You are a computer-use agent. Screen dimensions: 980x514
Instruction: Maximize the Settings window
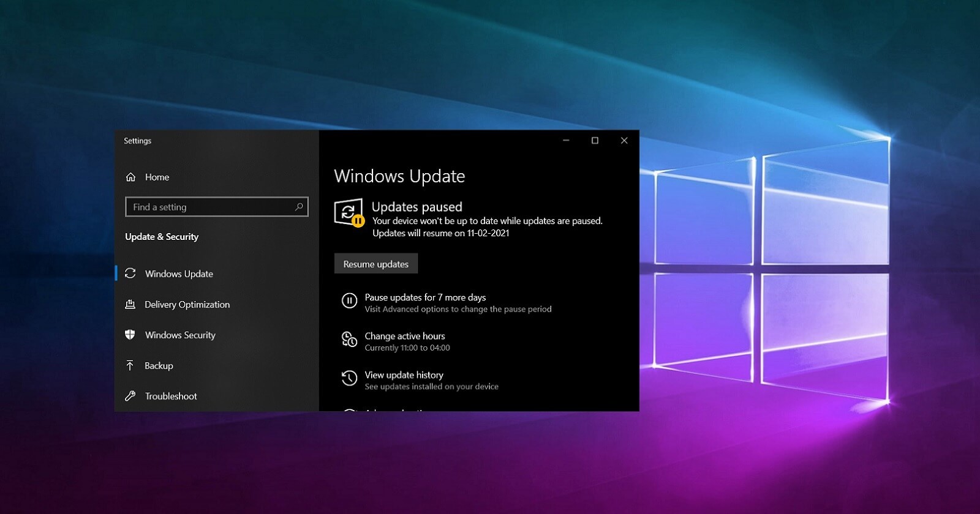click(x=595, y=141)
